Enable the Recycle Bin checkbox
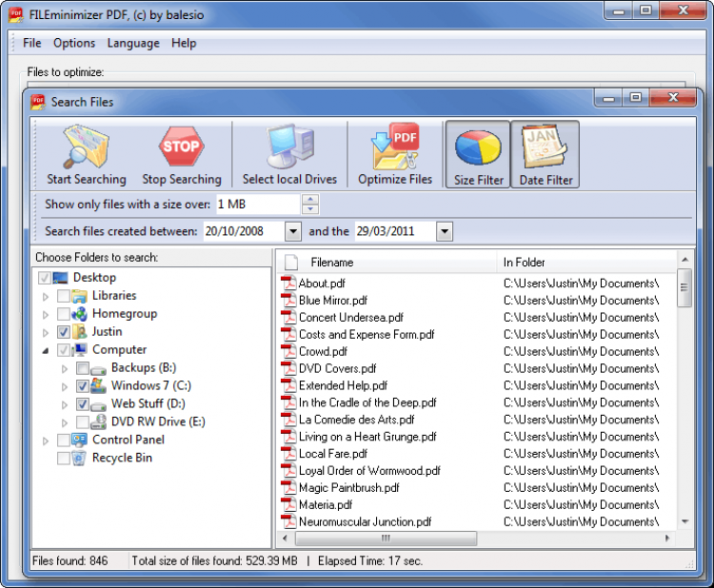Viewport: 714px width, 588px height. (64, 459)
